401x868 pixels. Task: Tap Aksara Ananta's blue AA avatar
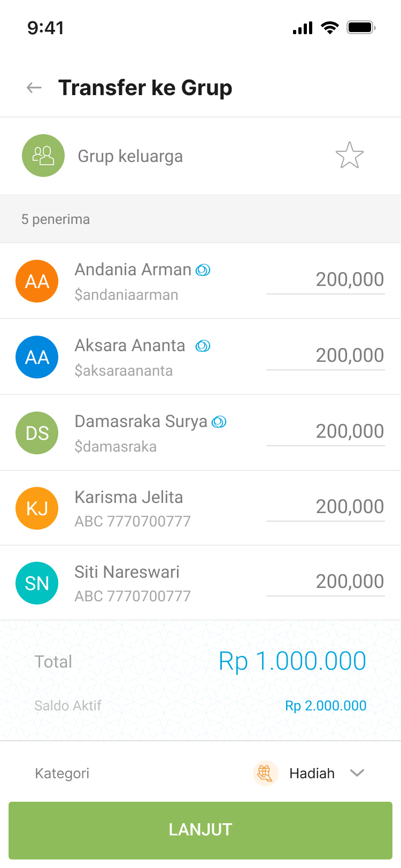(37, 357)
